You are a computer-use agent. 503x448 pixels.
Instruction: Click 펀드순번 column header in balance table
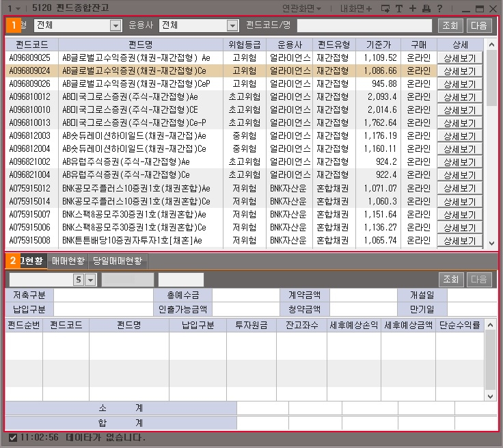coord(24,326)
